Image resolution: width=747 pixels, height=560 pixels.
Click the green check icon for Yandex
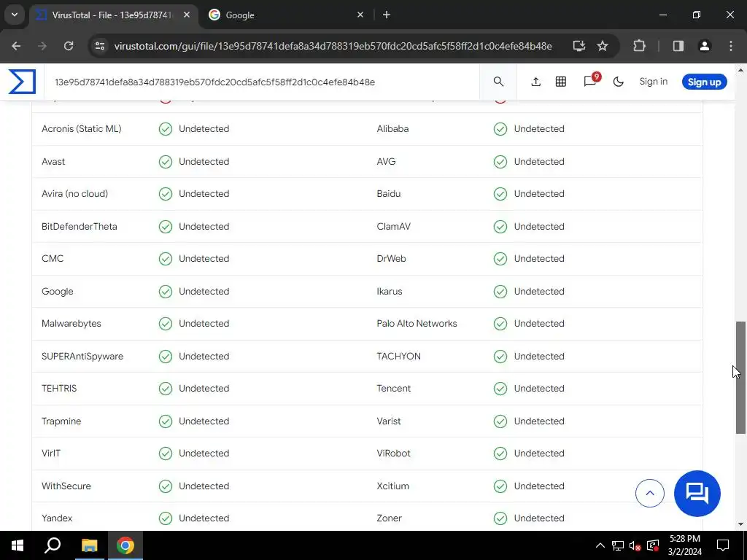point(166,518)
